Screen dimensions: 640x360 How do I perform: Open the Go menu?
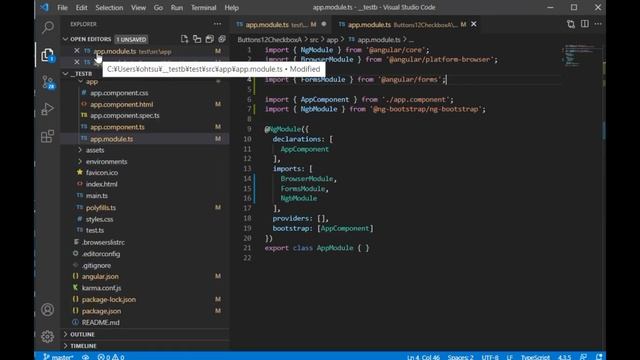158,8
